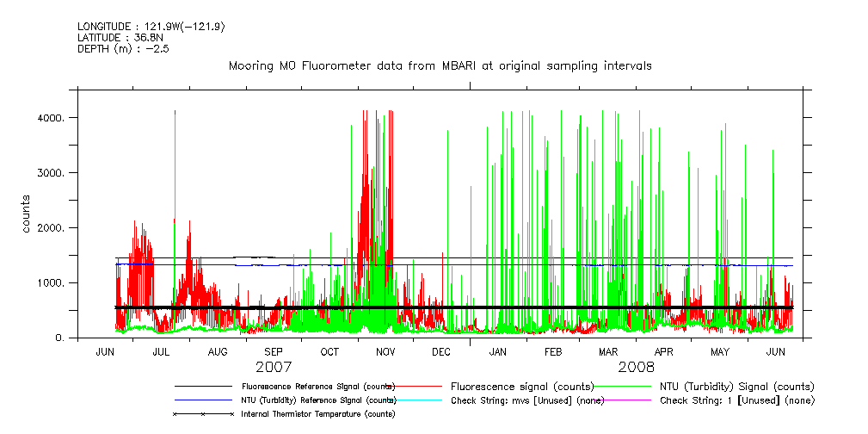Select the JAN month label on axis
The width and height of the screenshot is (868, 434).
tap(497, 352)
